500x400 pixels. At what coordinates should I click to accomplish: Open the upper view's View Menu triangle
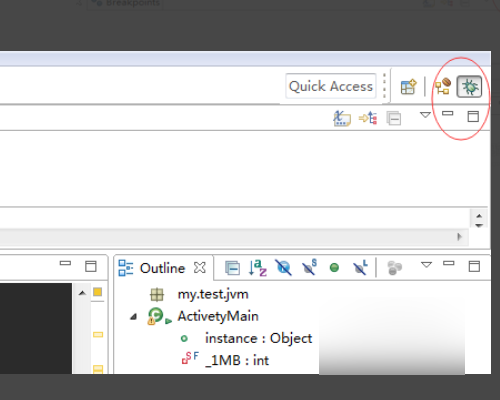click(425, 115)
